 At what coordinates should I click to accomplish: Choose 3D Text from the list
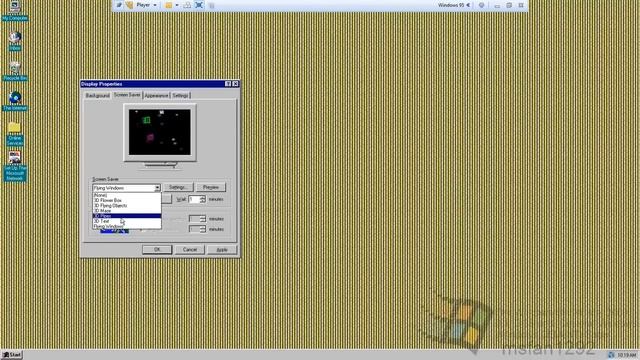click(127, 221)
